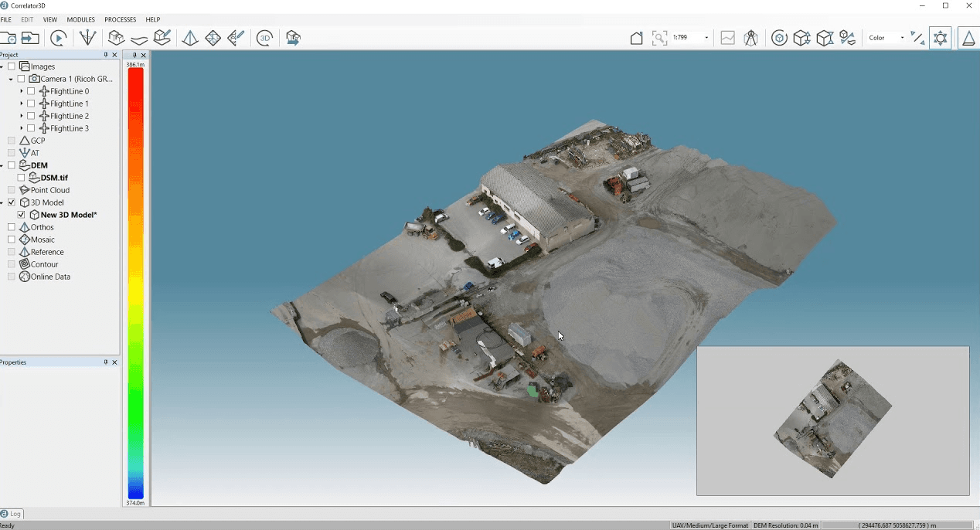Expand the FlightLine 0 tree node
980x530 pixels.
(x=21, y=90)
